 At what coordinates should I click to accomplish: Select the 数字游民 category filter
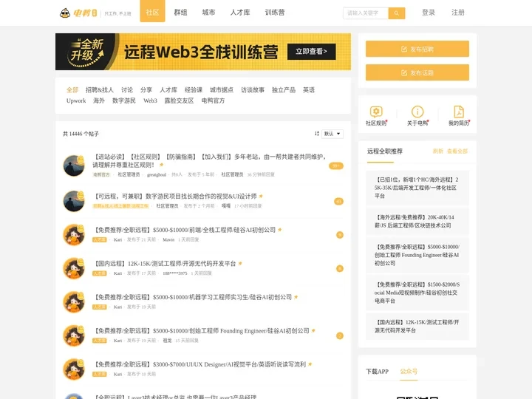tap(124, 100)
